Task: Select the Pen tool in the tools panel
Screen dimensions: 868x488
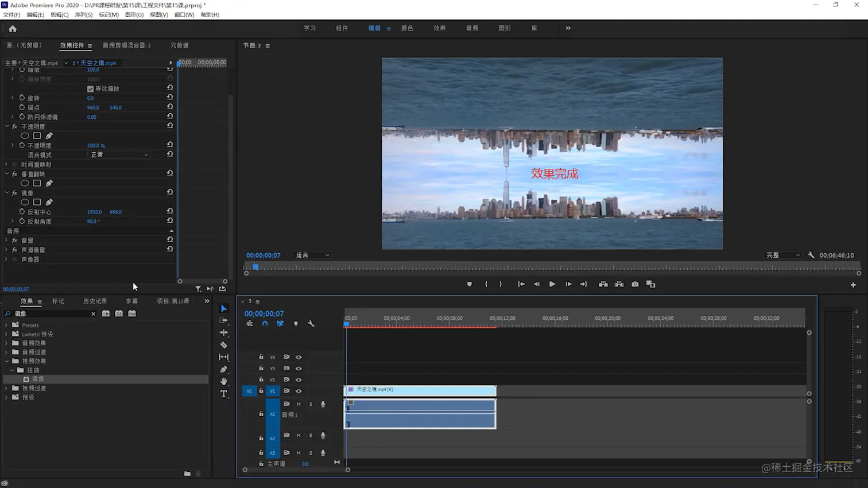Action: point(224,369)
